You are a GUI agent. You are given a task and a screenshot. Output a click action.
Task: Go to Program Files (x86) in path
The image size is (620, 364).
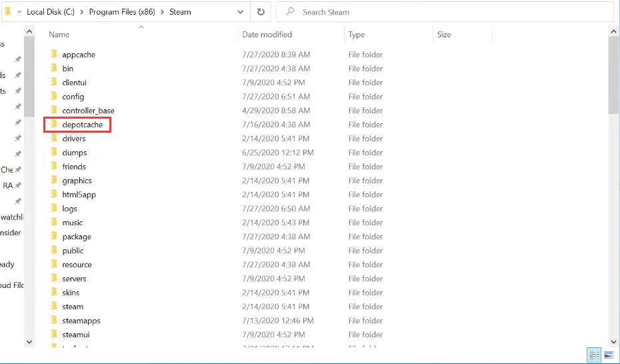click(122, 12)
